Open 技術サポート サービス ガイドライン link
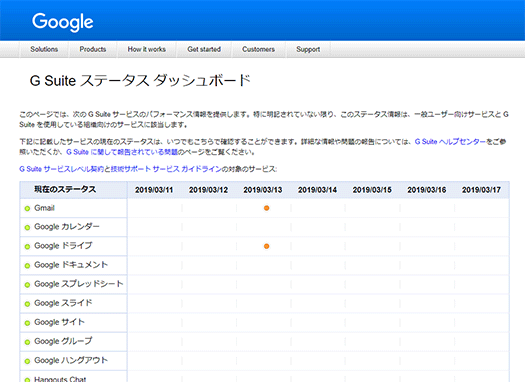This screenshot has height=382, width=525. pyautogui.click(x=166, y=169)
